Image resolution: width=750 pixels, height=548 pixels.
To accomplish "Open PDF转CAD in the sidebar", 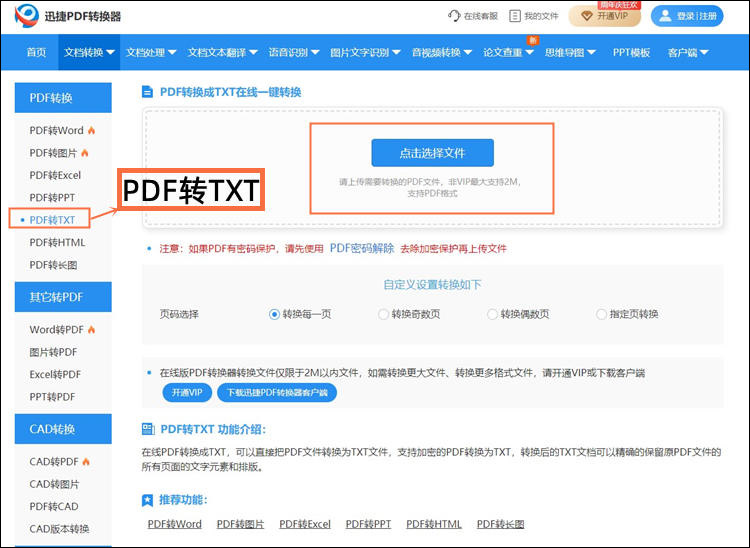I will point(54,506).
